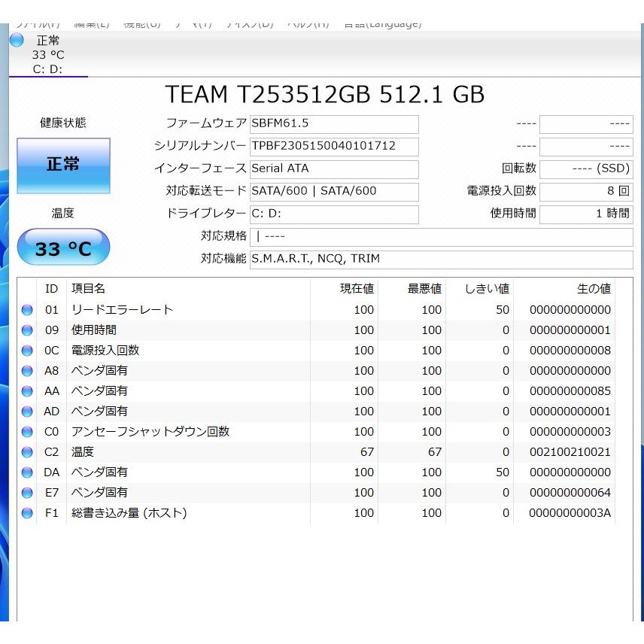Viewport: 644px width, 644px height.
Task: Click the 正常 health status button
Action: pyautogui.click(x=63, y=166)
